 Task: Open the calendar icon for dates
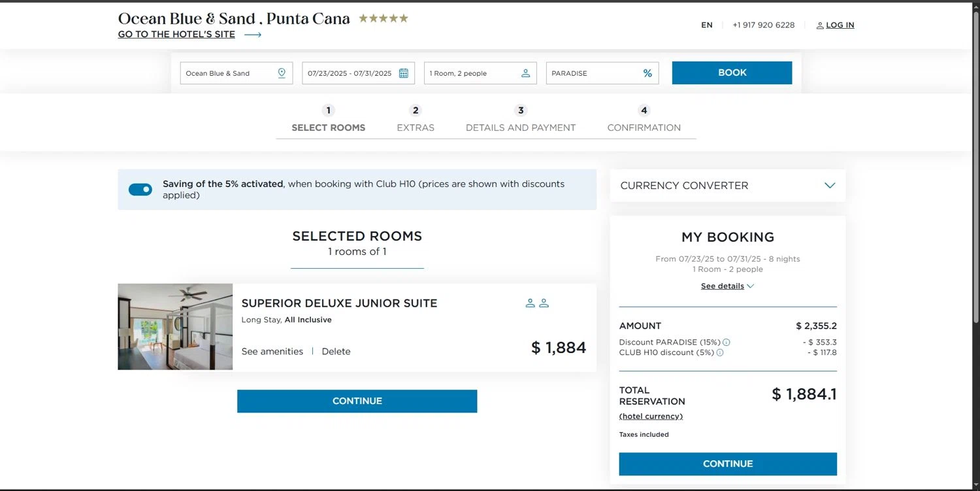(x=404, y=73)
